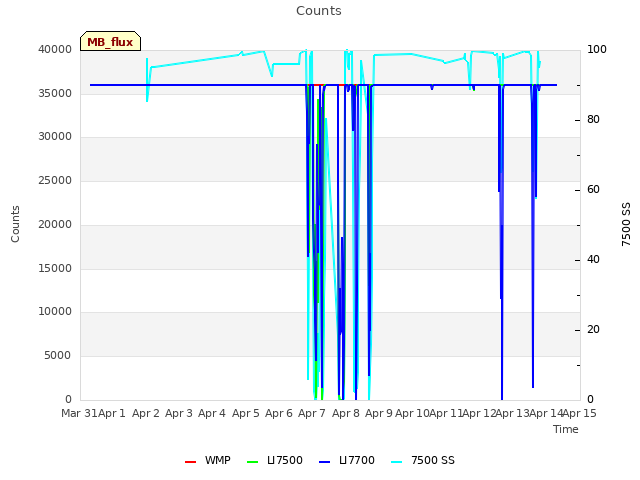Toggle the LI7500 legend label
Image resolution: width=640 pixels, height=480 pixels.
point(285,460)
